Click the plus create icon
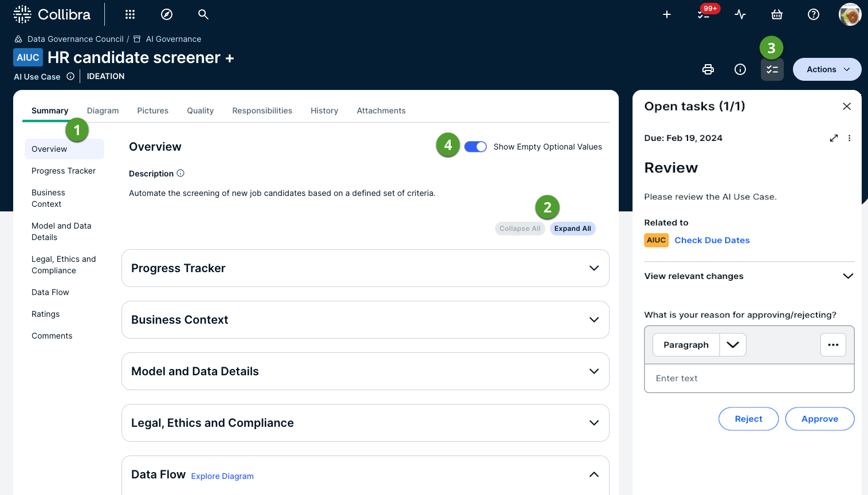 click(667, 14)
